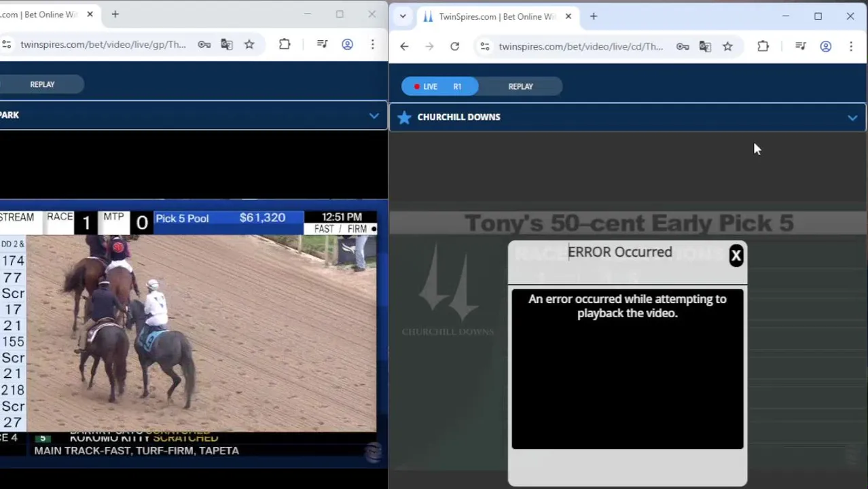Image resolution: width=868 pixels, height=489 pixels.
Task: Close the TwinSpires.com tab in right window
Action: pos(568,16)
